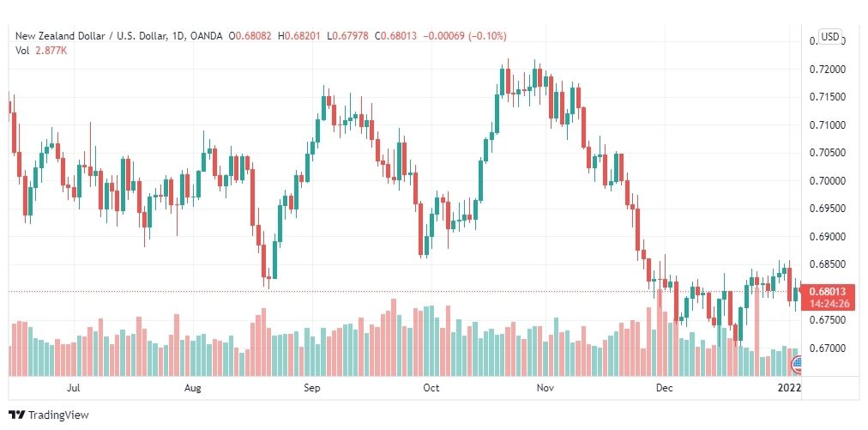Click the −0.00069 (−0.10%) change value

tap(464, 36)
